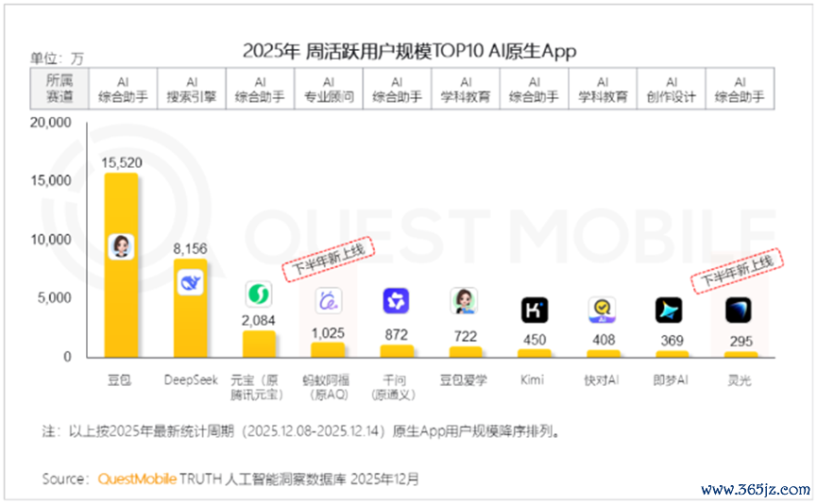This screenshot has width=817, height=504.
Task: Click the 豆包爱学 avatar icon
Action: tap(464, 301)
